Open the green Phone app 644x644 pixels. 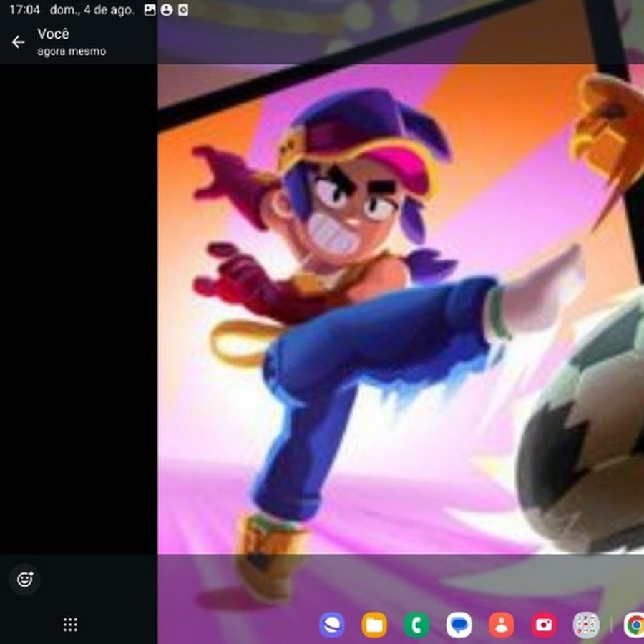(x=416, y=625)
